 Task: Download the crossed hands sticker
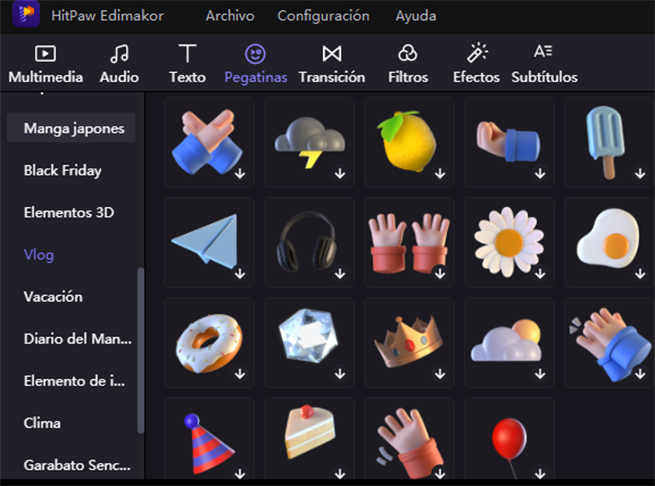pos(240,173)
